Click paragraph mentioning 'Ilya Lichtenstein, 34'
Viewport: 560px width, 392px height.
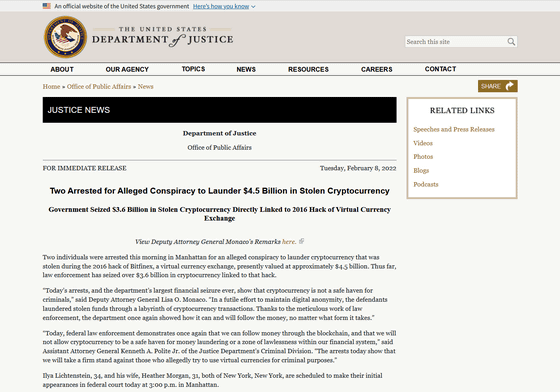coord(212,380)
